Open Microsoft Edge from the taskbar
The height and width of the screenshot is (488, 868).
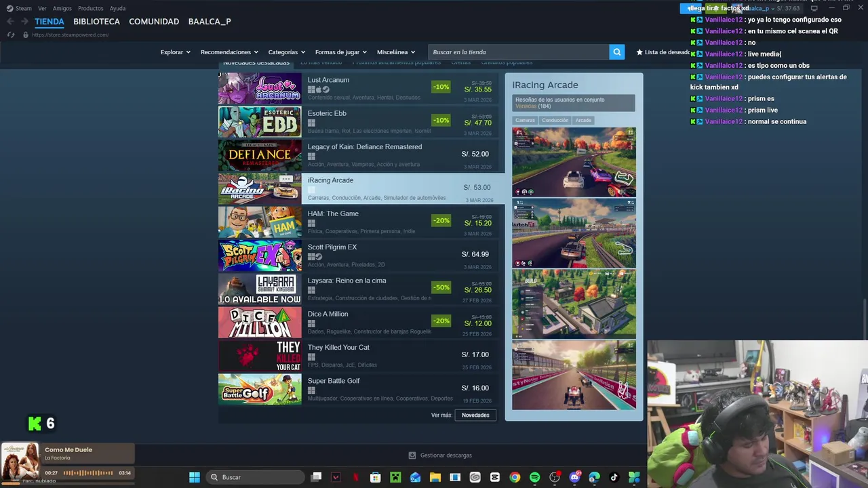click(x=595, y=477)
